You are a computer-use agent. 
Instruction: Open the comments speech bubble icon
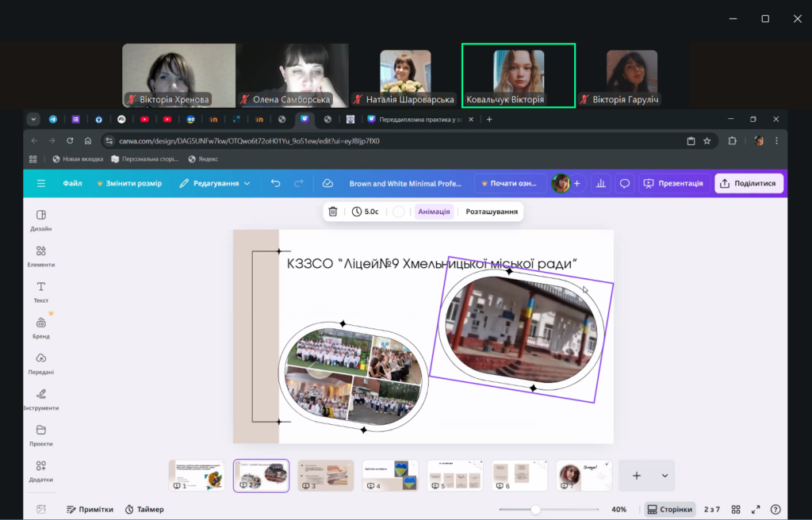point(625,183)
